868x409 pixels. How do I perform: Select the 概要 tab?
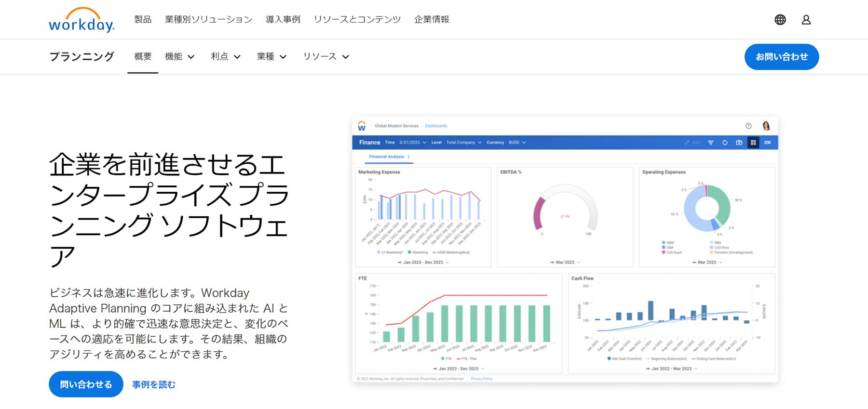tap(143, 57)
